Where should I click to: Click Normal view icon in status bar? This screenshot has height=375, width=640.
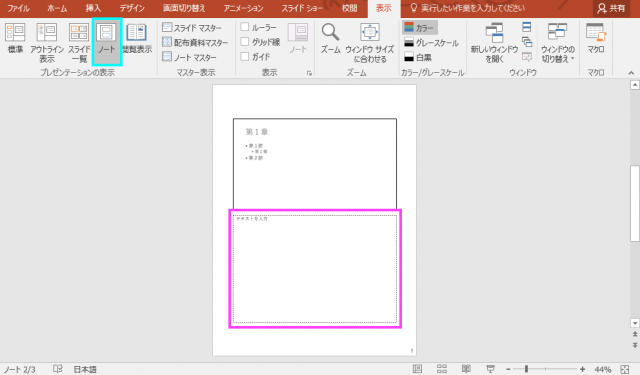(x=417, y=369)
